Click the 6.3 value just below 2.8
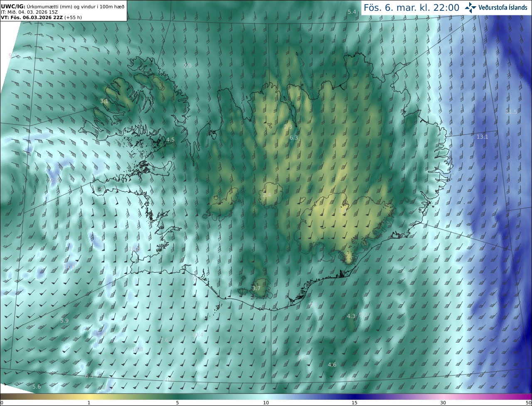Screen dimensions: 532x406 click(x=294, y=137)
